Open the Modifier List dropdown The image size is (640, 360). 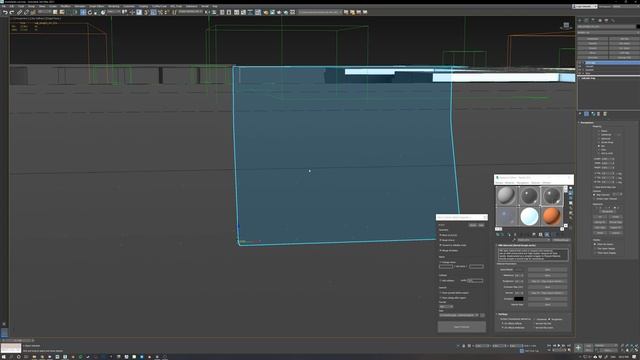(608, 32)
